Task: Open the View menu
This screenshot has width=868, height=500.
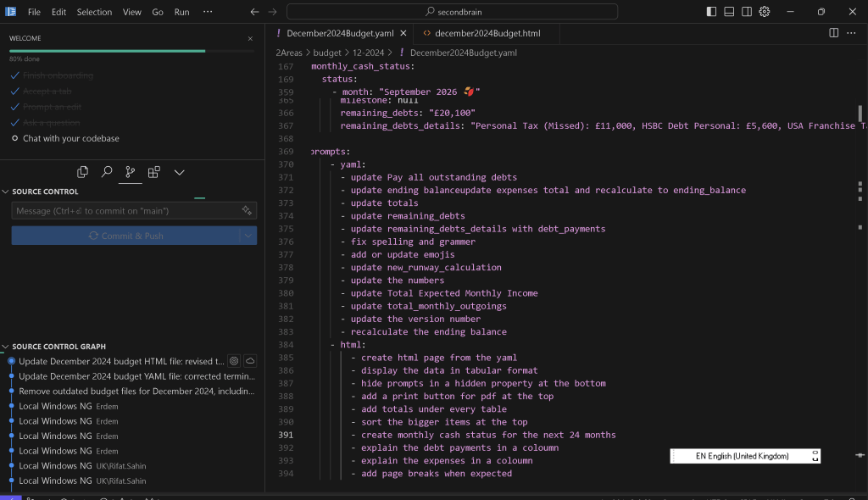Action: coord(131,12)
